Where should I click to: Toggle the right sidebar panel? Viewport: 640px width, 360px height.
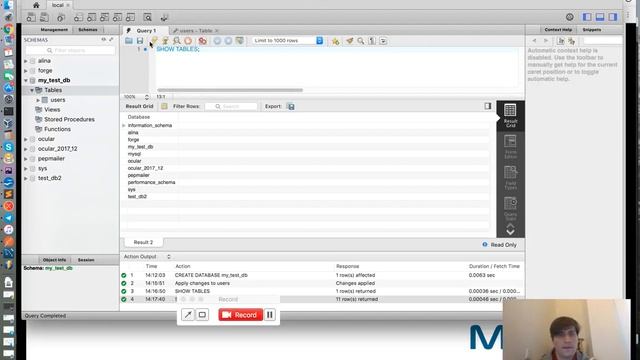click(x=613, y=17)
